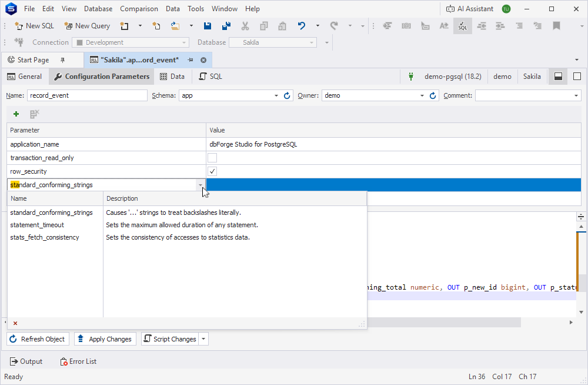Open the document tabs list arrow
588x385 pixels.
tap(577, 60)
